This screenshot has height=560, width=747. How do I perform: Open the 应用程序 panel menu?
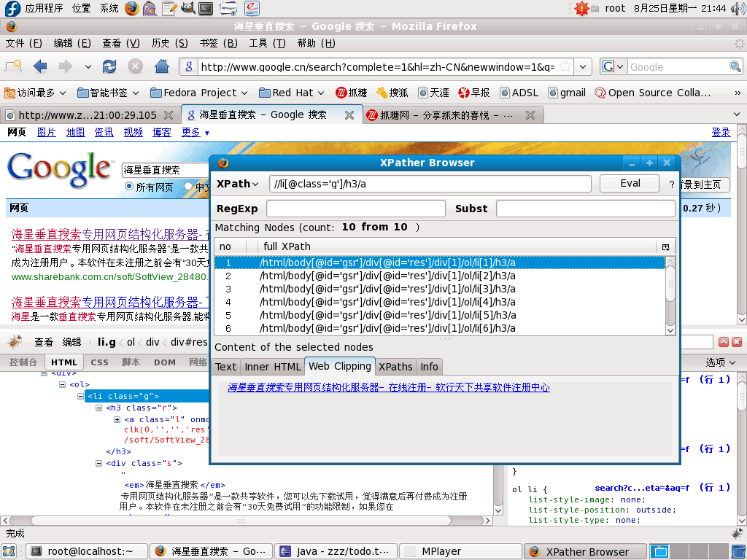tap(44, 8)
